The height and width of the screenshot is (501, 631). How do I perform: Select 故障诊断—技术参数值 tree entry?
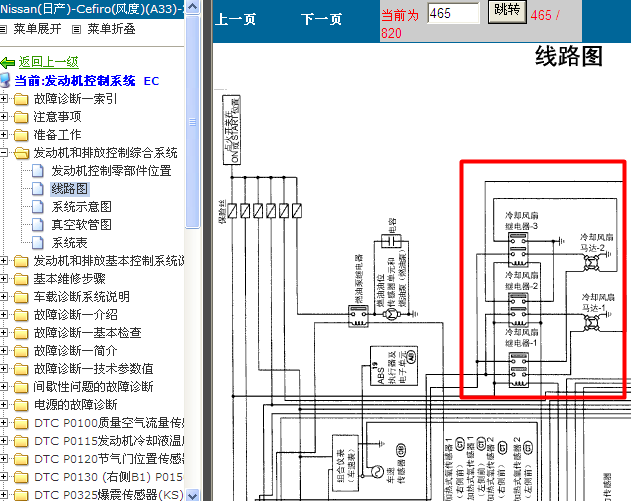(x=93, y=369)
